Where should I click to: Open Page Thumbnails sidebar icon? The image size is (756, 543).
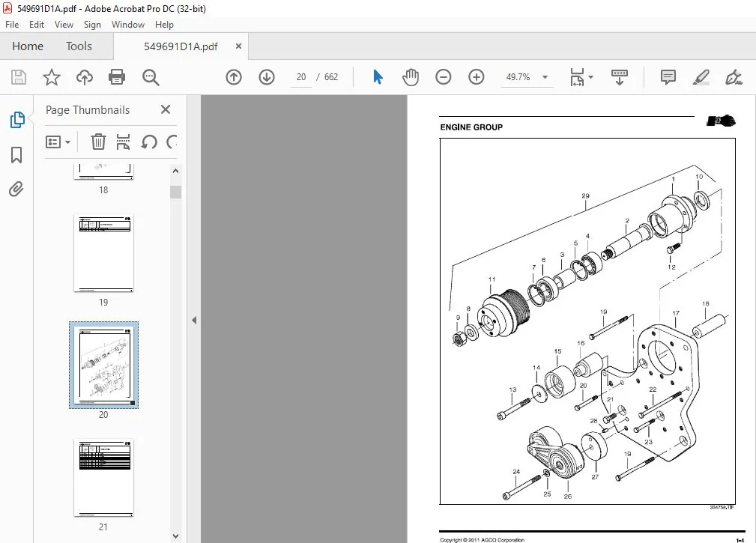17,120
